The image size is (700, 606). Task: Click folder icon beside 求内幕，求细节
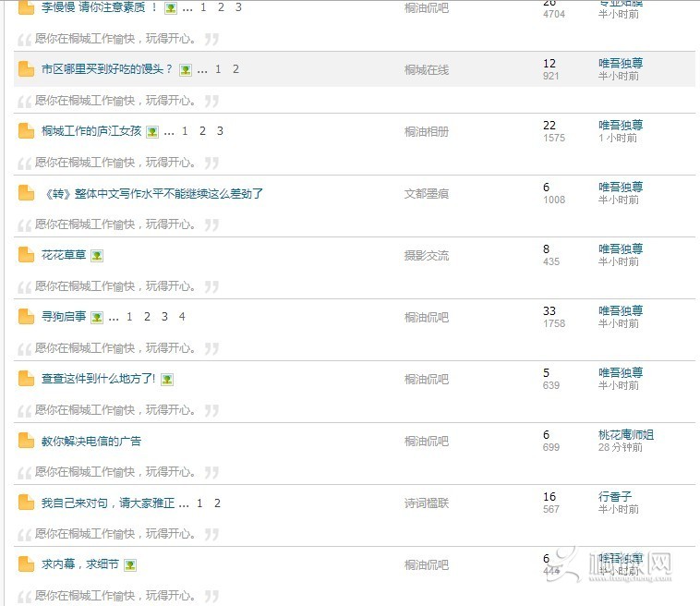click(x=27, y=564)
